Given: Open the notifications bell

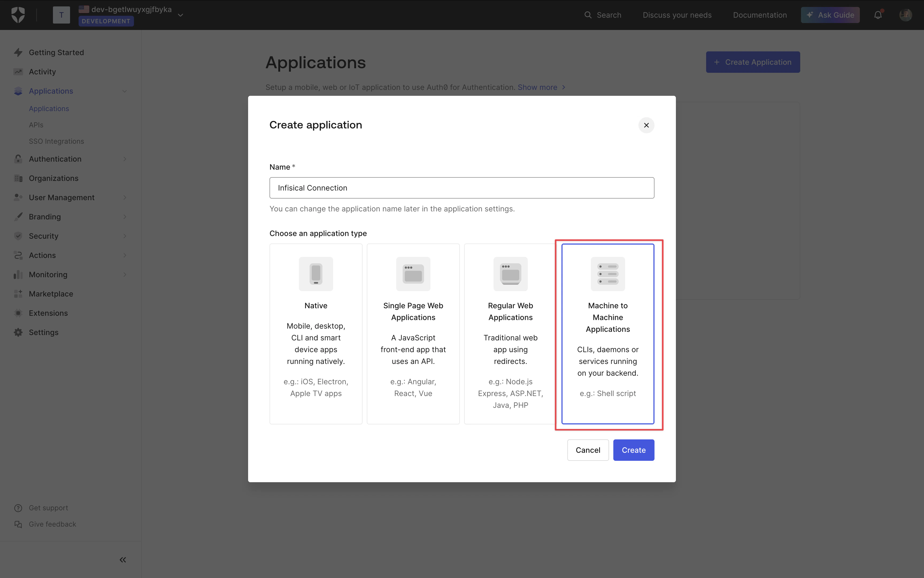Looking at the screenshot, I should click(878, 15).
